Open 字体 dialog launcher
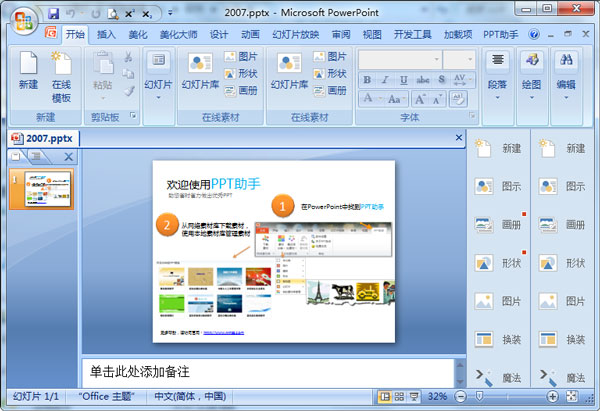600x411 pixels. [x=472, y=115]
